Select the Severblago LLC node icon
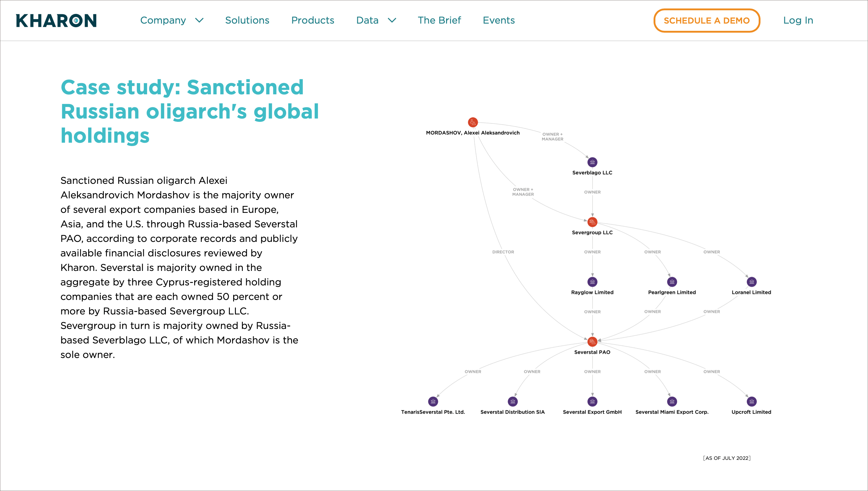 [592, 162]
